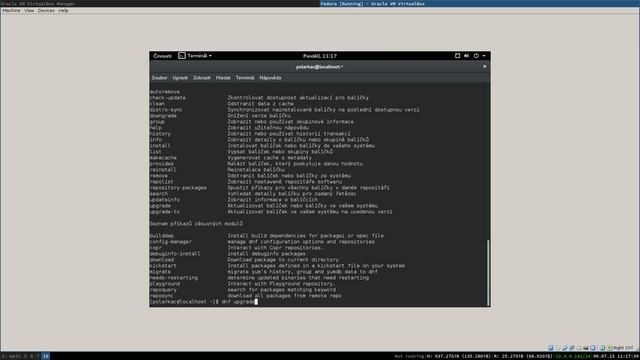
Task: Select the 'builddep' plugin command text
Action: [162, 236]
